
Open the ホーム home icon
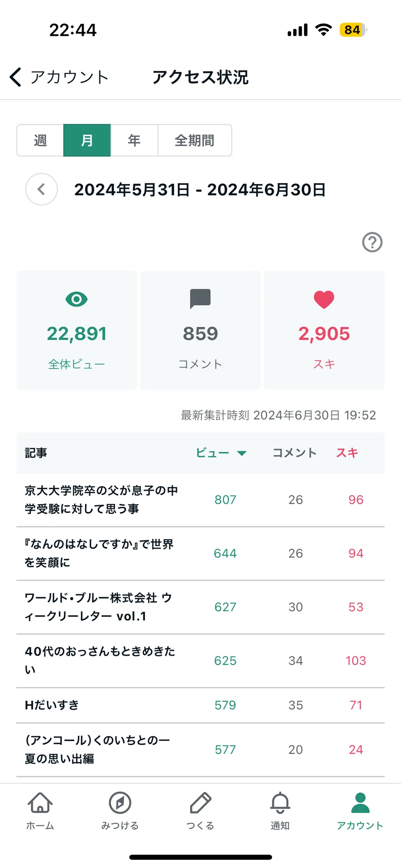(40, 803)
